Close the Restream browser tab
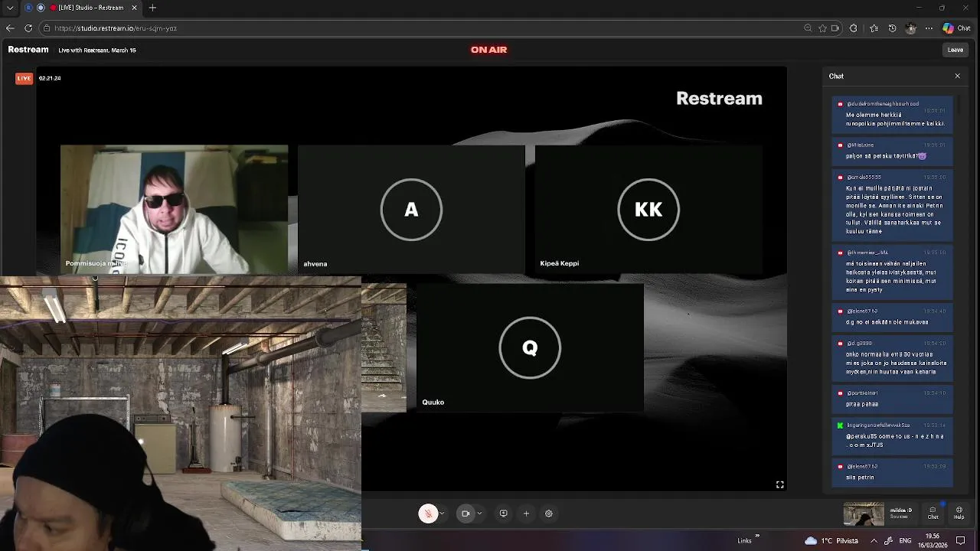This screenshot has width=980, height=551. pos(136,8)
